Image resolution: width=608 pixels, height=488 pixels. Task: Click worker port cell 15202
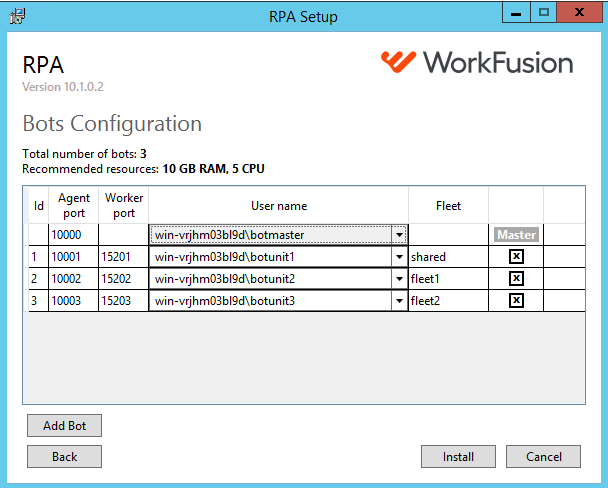point(123,279)
